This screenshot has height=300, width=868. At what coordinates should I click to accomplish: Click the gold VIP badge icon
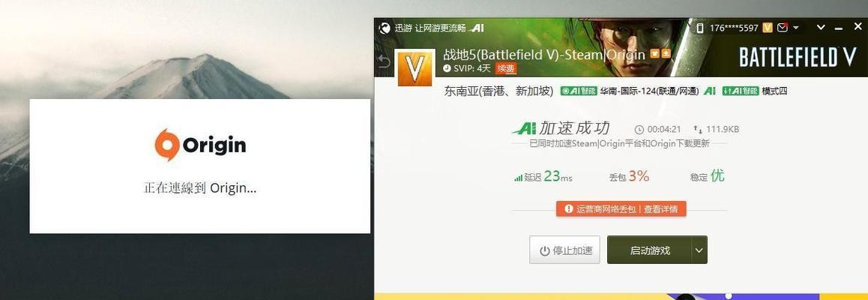pyautogui.click(x=768, y=28)
